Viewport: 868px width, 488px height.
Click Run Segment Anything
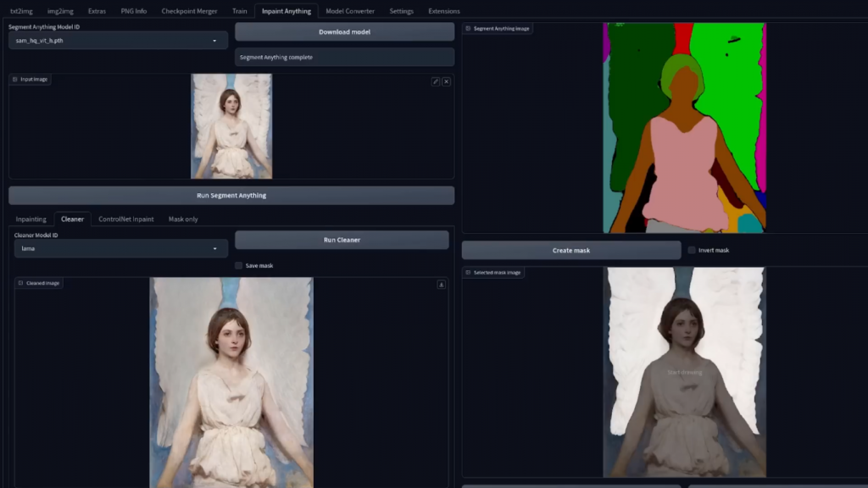point(231,196)
